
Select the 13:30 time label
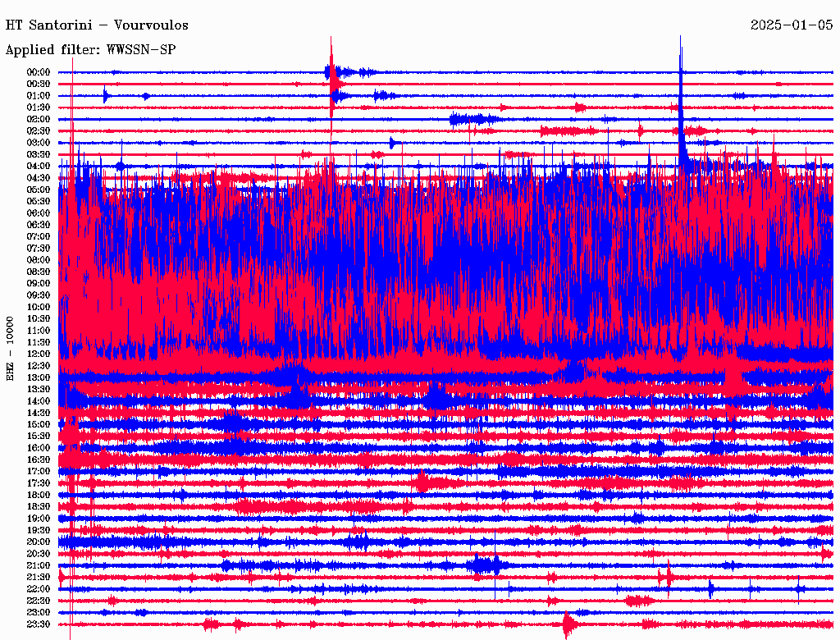pos(39,390)
